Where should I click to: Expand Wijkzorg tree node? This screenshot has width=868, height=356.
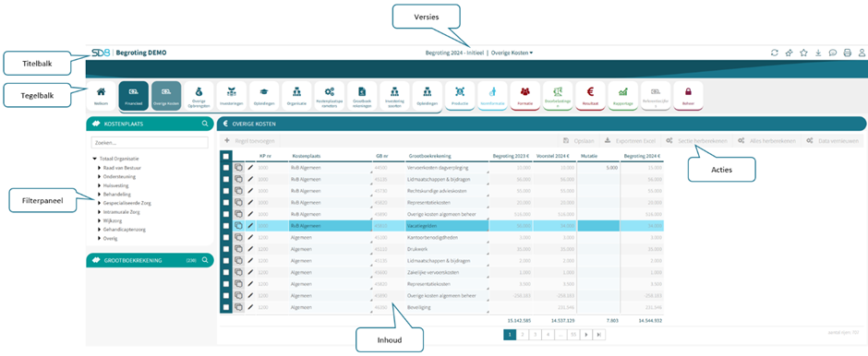pos(99,220)
